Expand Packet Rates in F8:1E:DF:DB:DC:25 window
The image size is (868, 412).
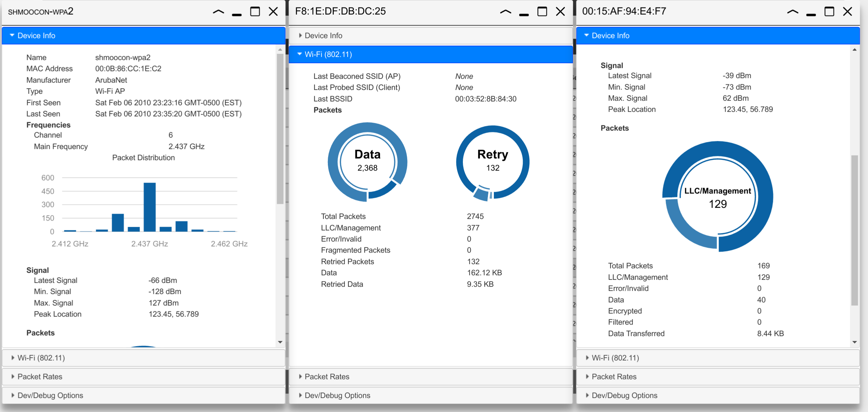click(x=431, y=377)
